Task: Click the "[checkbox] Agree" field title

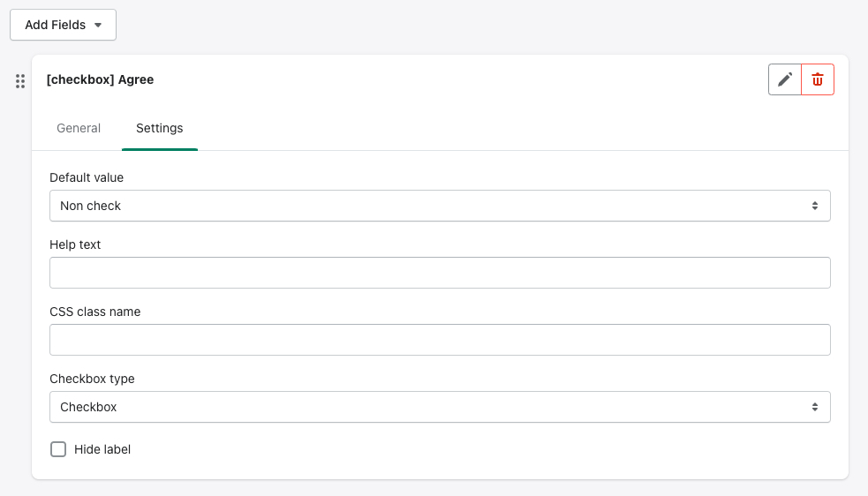Action: coord(100,79)
